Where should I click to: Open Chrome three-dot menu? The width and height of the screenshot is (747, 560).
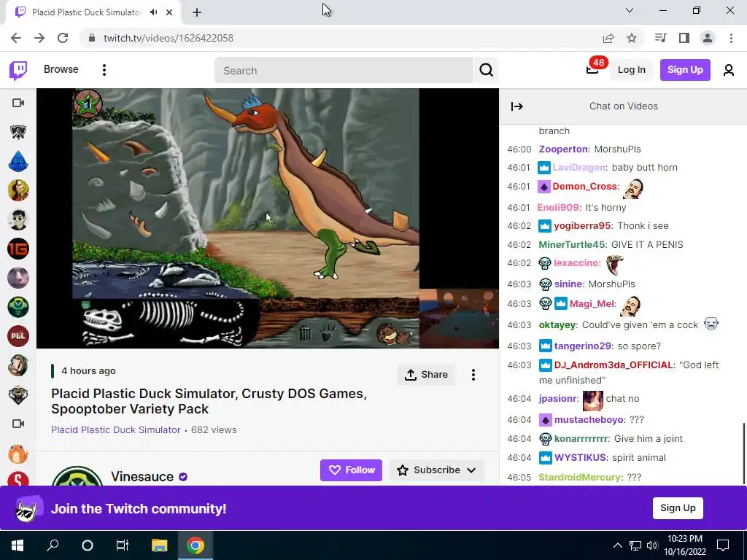coord(731,38)
